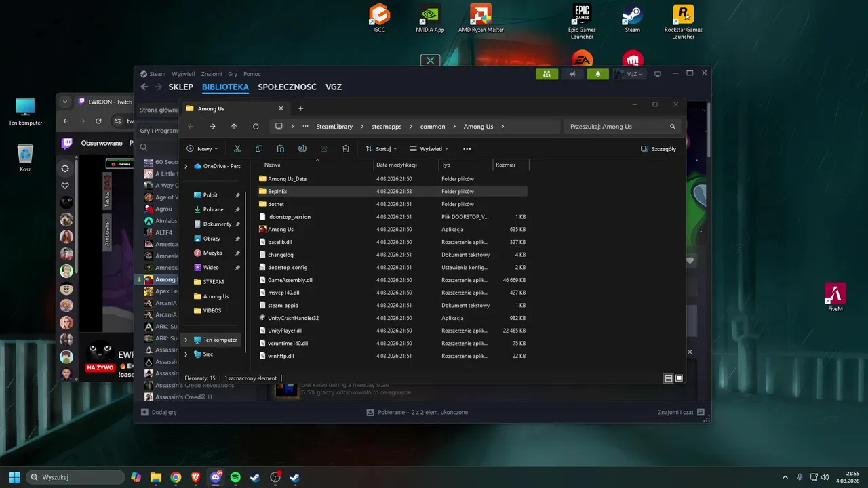The image size is (868, 488).
Task: Open Steam menu in Steam window
Action: pos(157,74)
